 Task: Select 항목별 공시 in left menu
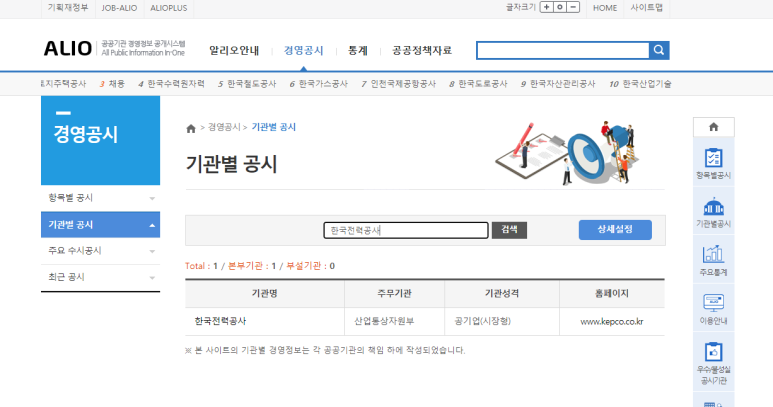point(101,198)
